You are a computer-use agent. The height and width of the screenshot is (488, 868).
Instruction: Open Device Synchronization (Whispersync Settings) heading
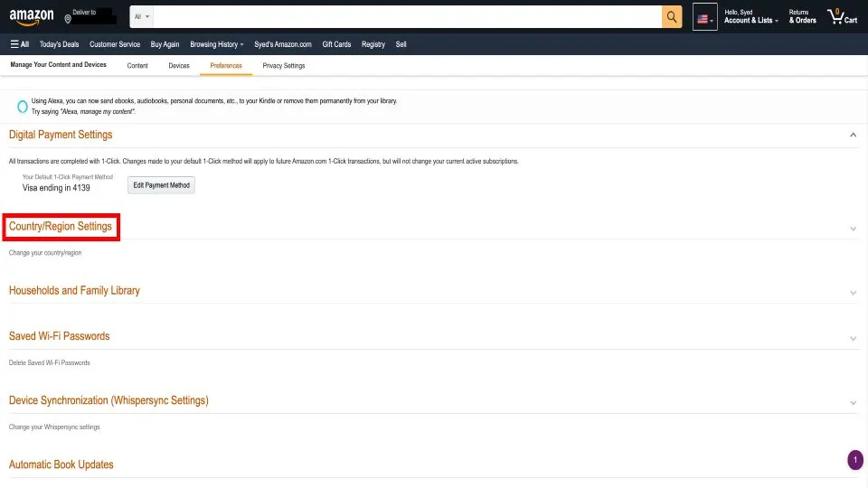(108, 400)
